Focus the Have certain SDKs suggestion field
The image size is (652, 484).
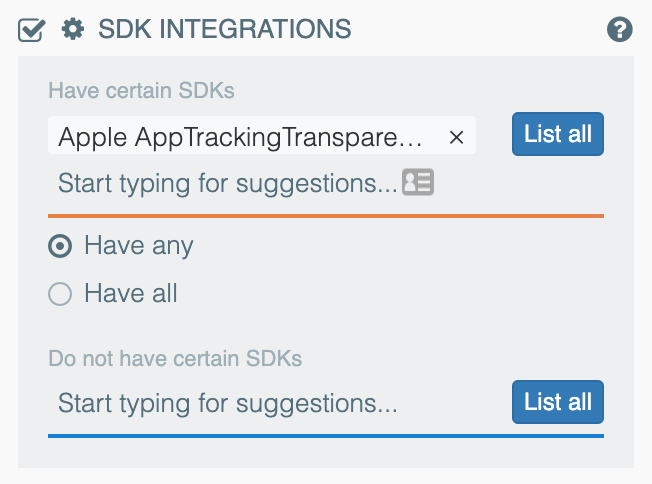pyautogui.click(x=228, y=184)
